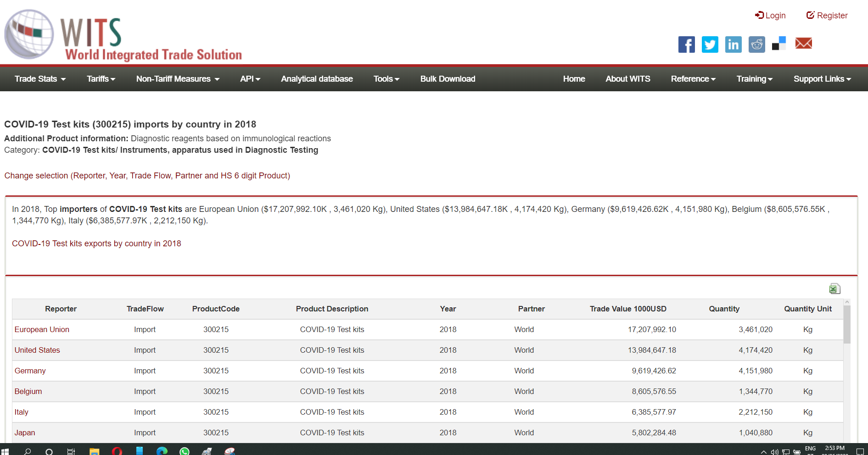Open Tools dropdown menu
868x455 pixels.
tap(386, 79)
